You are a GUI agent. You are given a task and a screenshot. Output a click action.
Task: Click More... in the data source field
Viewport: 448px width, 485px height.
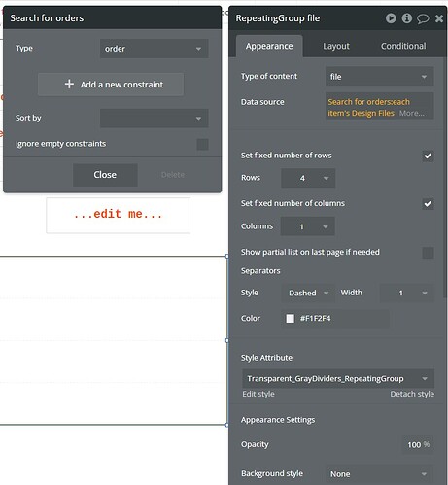click(x=411, y=113)
